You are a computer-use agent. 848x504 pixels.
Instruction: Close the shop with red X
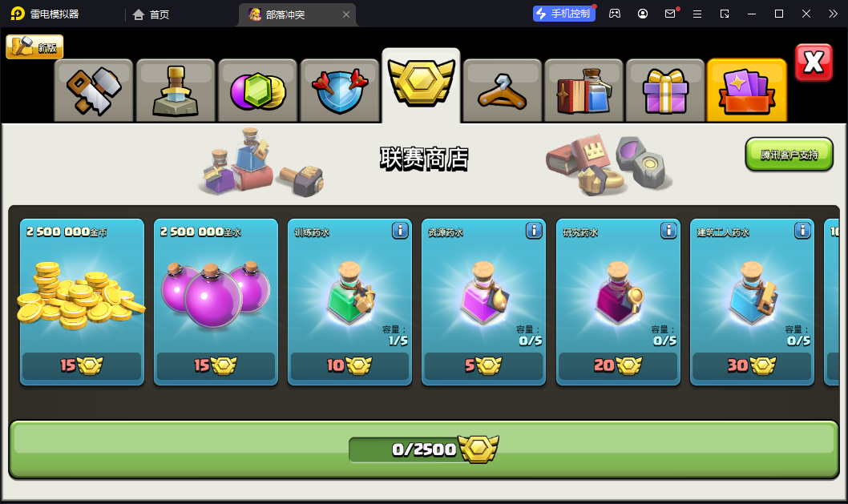[x=814, y=62]
